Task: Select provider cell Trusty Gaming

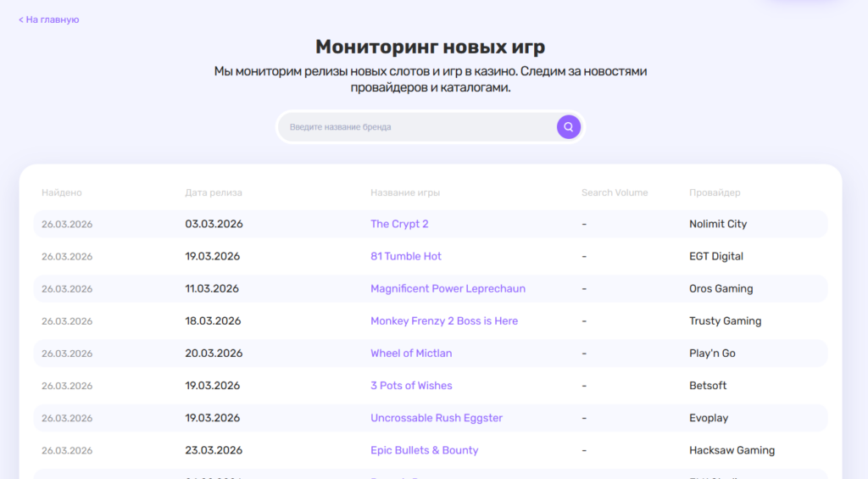Action: (x=725, y=321)
